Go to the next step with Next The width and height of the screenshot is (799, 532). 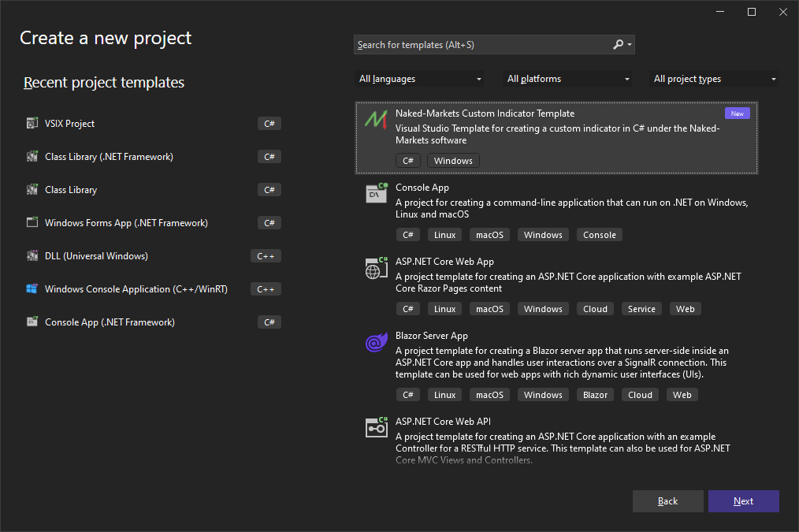(x=744, y=501)
